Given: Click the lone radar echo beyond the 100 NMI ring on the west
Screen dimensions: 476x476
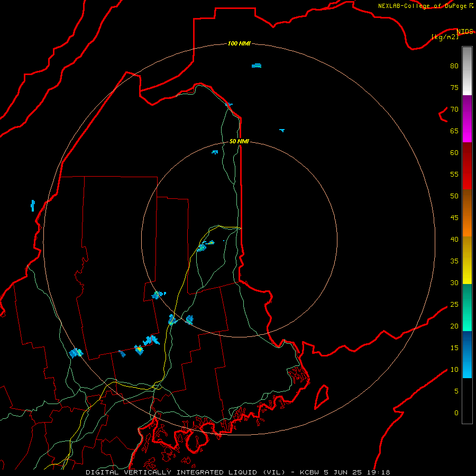Looking at the screenshot, I should (33, 206).
